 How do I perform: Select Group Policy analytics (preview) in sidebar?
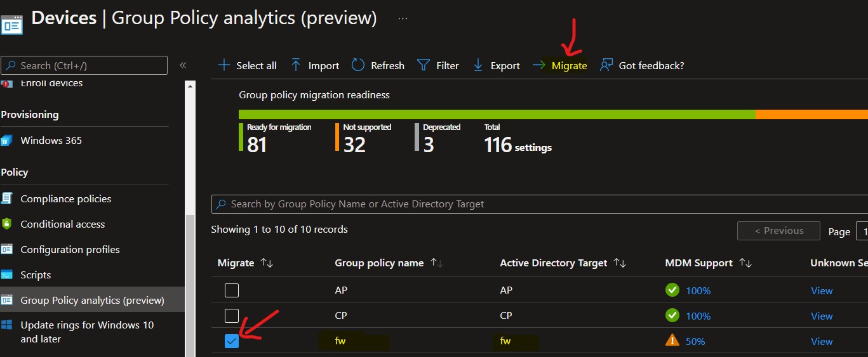[92, 300]
